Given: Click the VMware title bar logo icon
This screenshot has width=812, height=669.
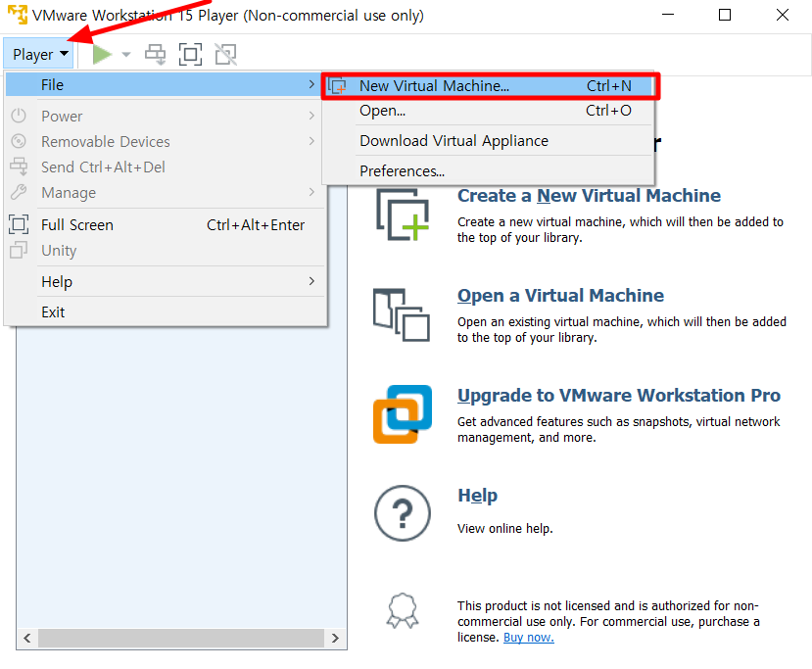Looking at the screenshot, I should coord(17,15).
